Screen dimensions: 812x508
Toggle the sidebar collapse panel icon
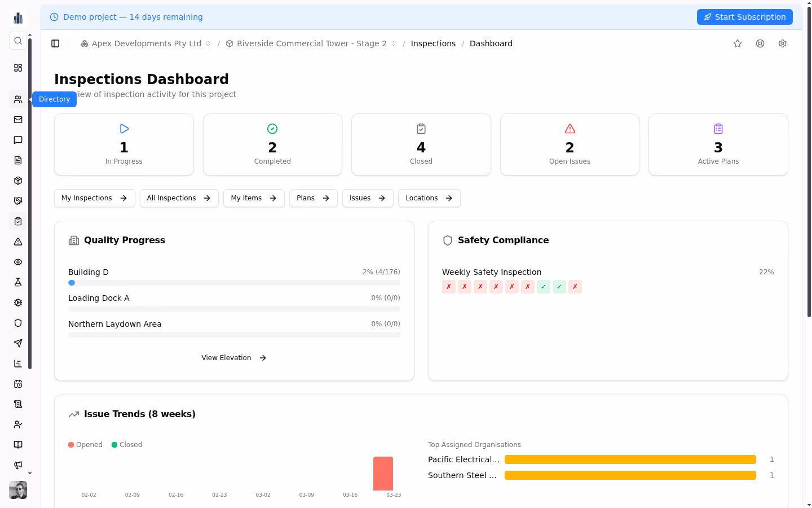click(x=55, y=43)
